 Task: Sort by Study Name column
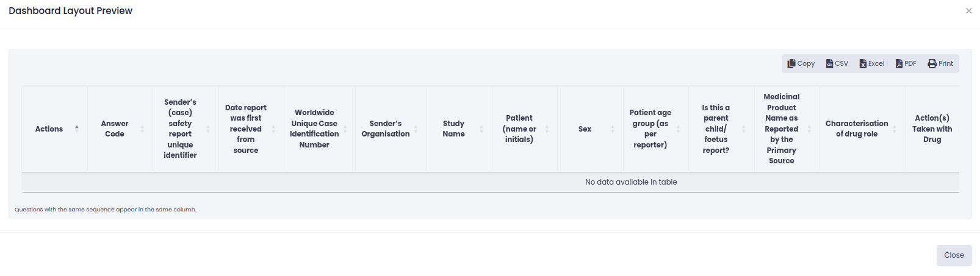(x=481, y=129)
